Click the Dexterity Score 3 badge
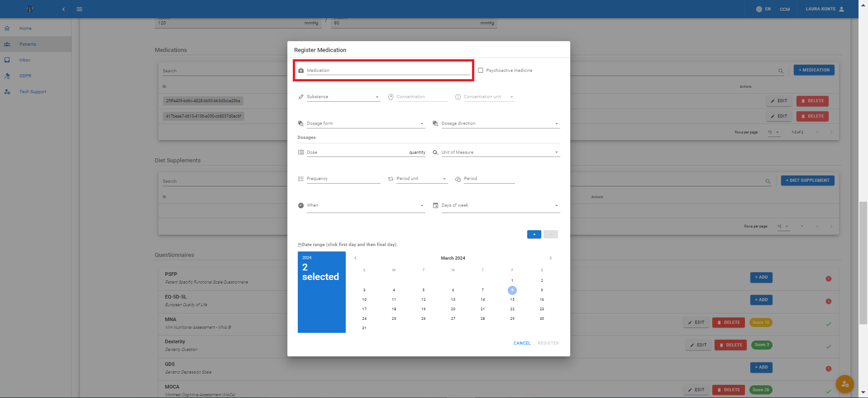 [762, 345]
